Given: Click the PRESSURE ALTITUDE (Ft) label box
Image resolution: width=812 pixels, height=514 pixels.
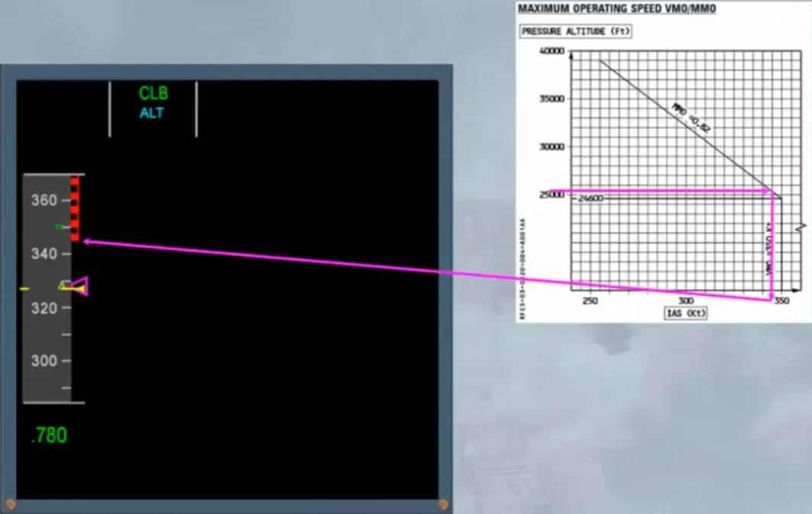Looking at the screenshot, I should point(575,31).
